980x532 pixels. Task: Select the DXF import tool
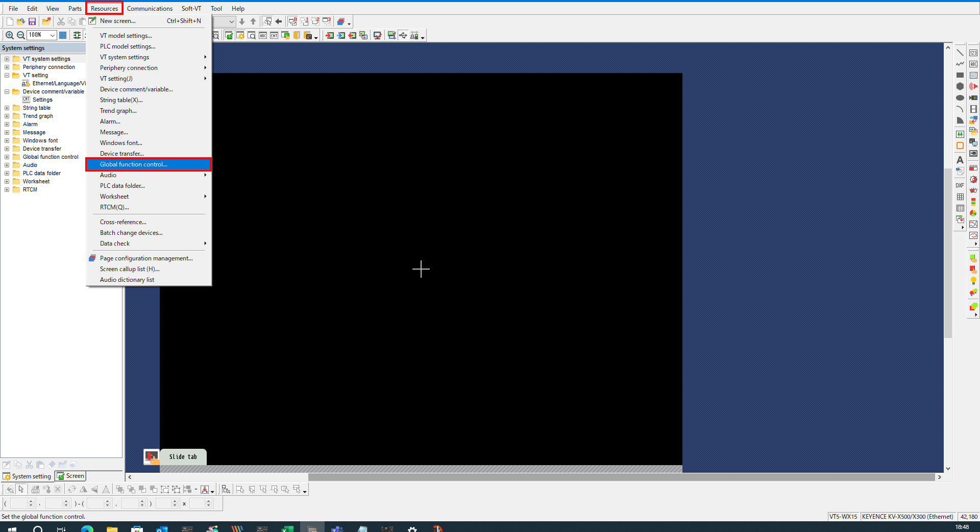tap(960, 185)
